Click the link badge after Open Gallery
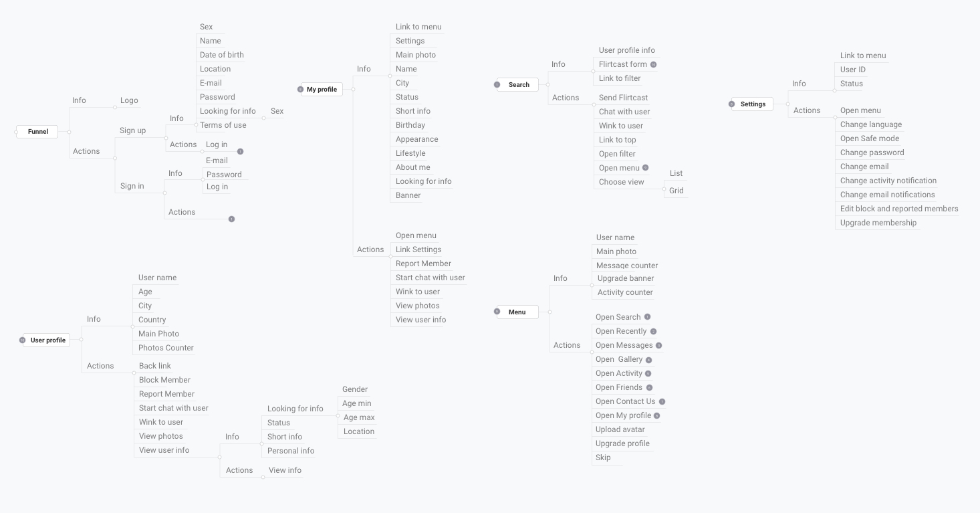Viewport: 980px width, 513px height. [648, 360]
